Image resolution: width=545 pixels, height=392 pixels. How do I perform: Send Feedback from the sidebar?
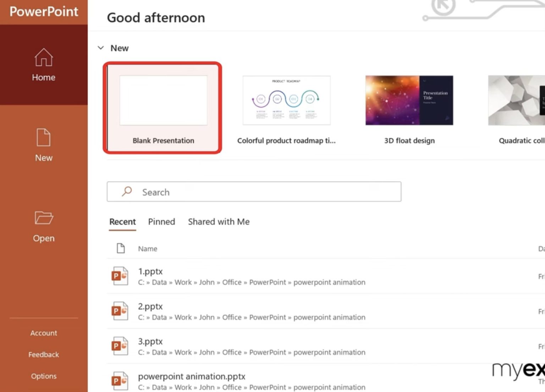coord(43,354)
